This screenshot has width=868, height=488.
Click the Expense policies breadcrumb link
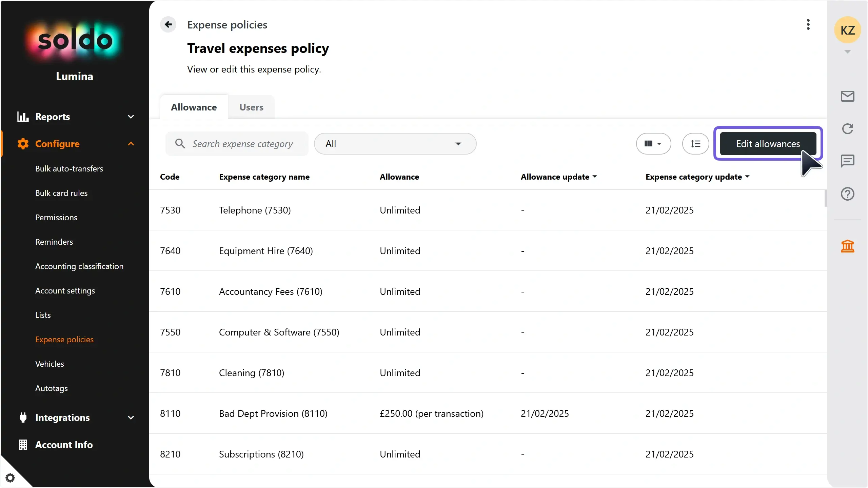[227, 25]
